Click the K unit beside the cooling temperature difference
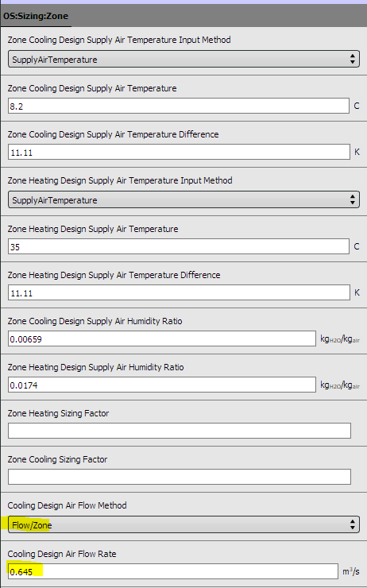Screen dimensions: 367x588 click(x=357, y=153)
